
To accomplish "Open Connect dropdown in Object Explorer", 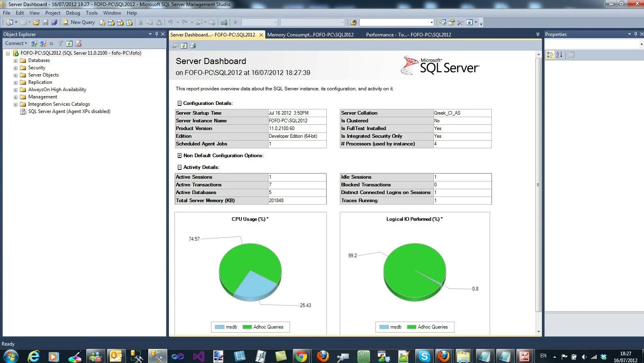I will [x=16, y=43].
